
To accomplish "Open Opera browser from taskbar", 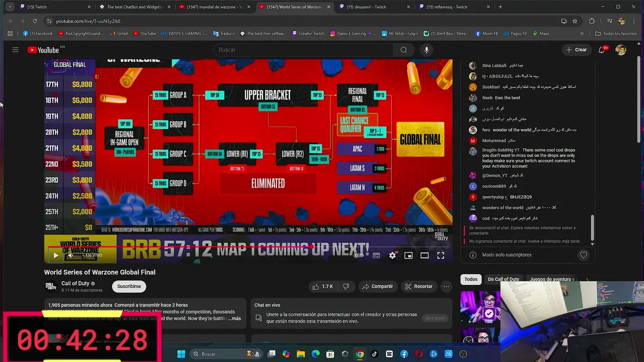I will pos(419,354).
